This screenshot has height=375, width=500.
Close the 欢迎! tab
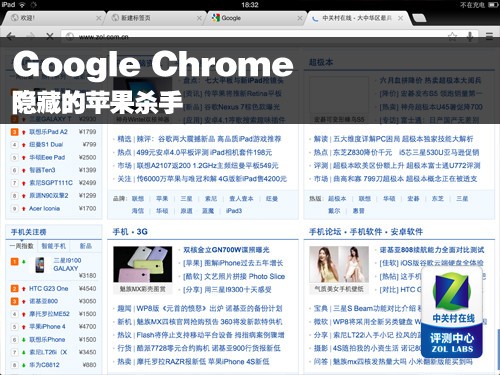(98, 18)
